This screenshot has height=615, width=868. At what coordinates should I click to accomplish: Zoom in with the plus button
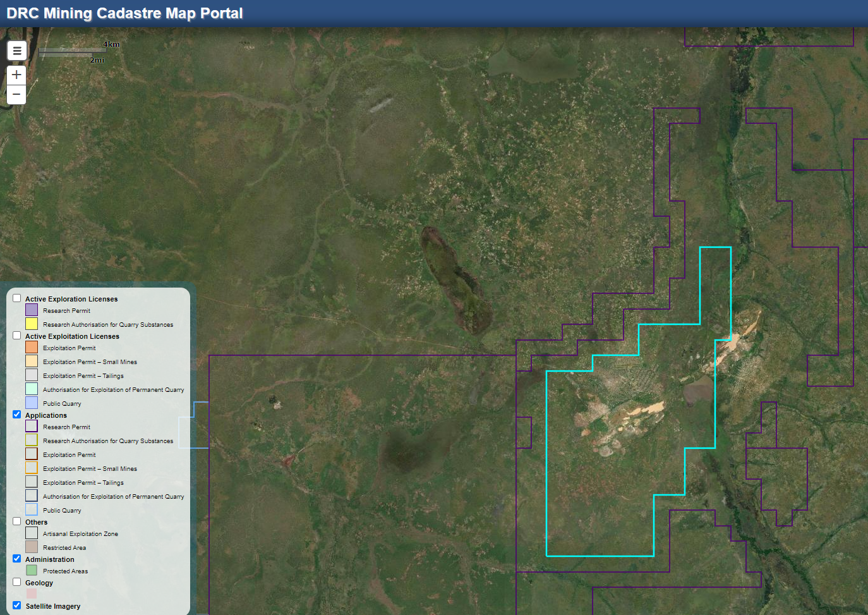pos(16,75)
